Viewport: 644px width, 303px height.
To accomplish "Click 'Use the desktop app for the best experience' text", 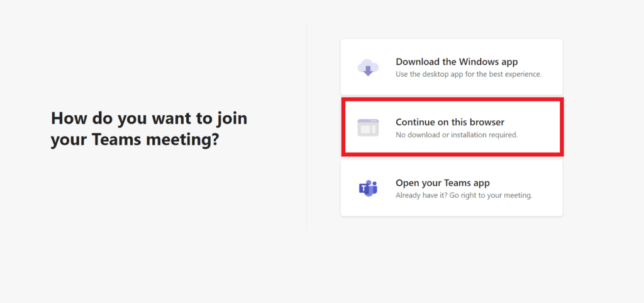I will click(x=469, y=74).
